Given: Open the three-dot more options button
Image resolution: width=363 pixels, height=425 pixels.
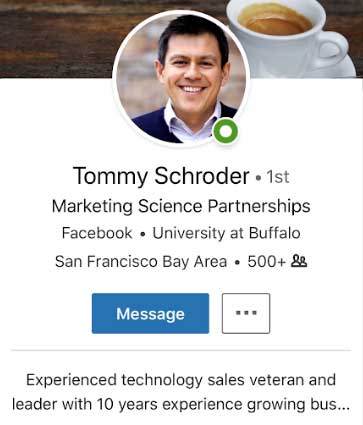Looking at the screenshot, I should [x=246, y=313].
